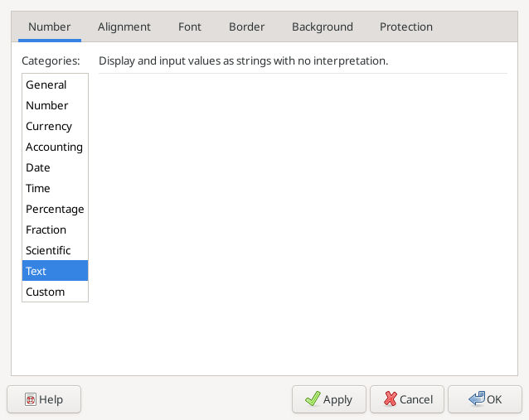
Task: Choose the Custom category
Action: tap(55, 292)
